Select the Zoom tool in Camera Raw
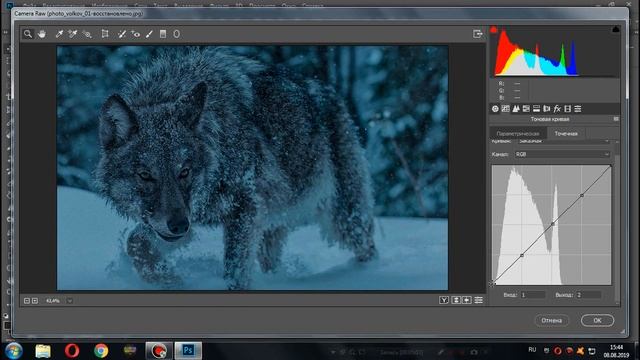 pyautogui.click(x=27, y=34)
